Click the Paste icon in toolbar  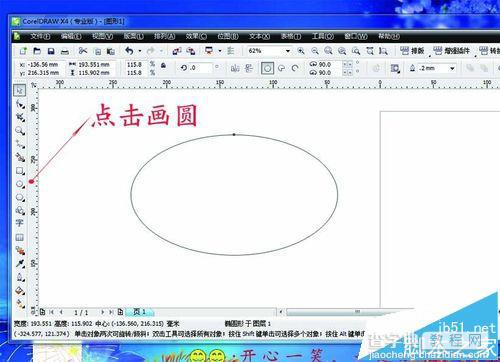(x=111, y=51)
